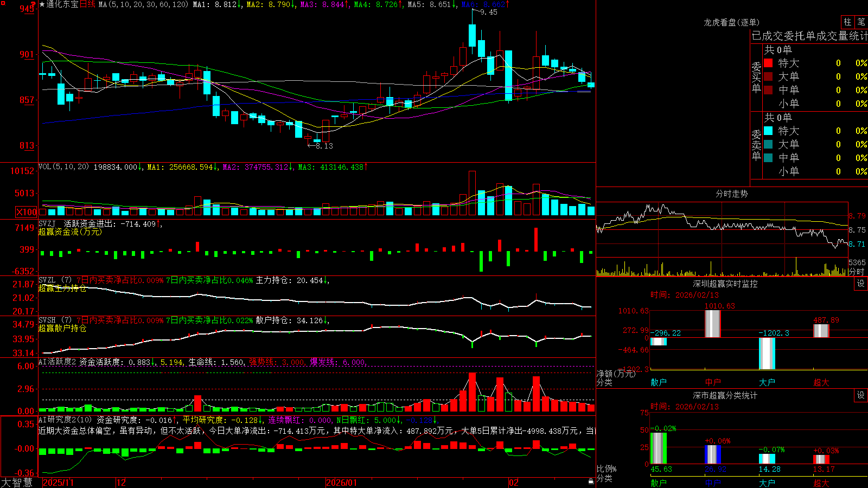Click the 超大 bar labeled 487.89

click(821, 331)
